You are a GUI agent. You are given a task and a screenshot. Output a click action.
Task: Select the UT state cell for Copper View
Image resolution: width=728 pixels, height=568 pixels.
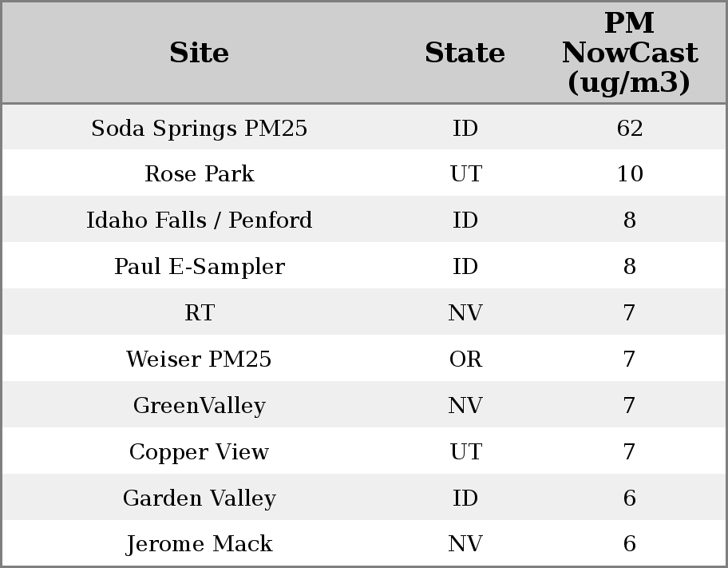[465, 452]
